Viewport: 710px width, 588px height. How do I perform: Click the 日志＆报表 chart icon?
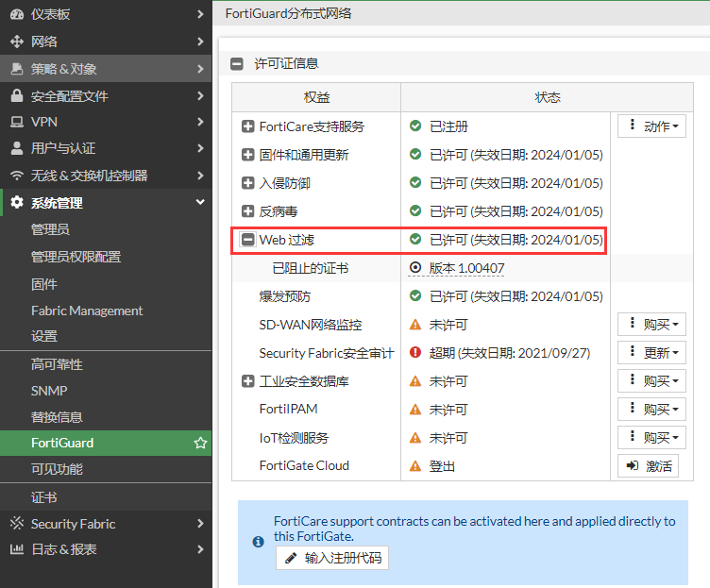[16, 549]
